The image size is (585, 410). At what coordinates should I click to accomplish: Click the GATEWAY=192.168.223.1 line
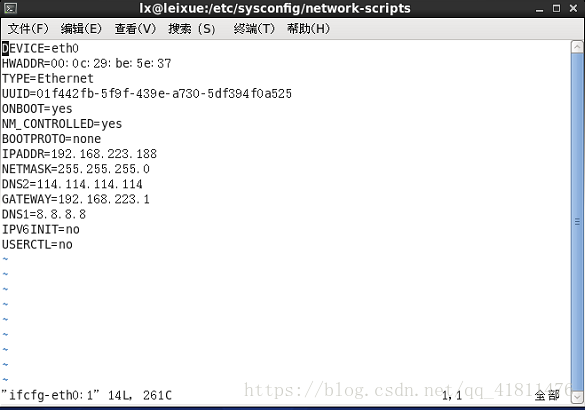[x=76, y=199]
